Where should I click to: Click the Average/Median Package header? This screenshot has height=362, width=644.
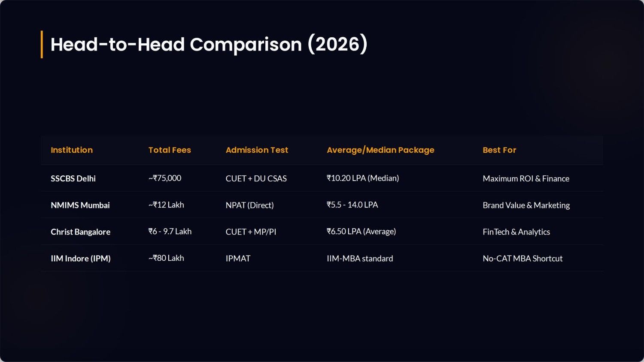point(380,150)
